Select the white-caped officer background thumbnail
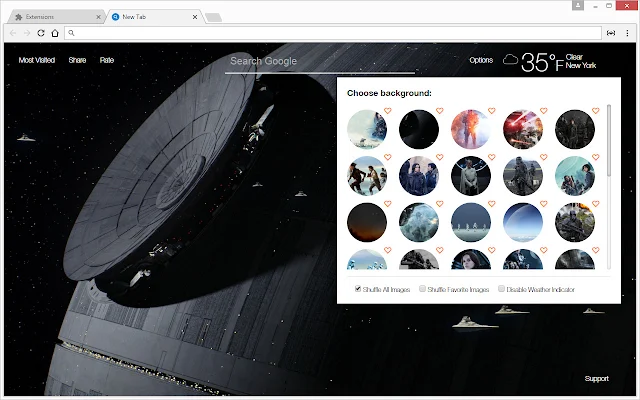The height and width of the screenshot is (400, 640). [x=471, y=176]
